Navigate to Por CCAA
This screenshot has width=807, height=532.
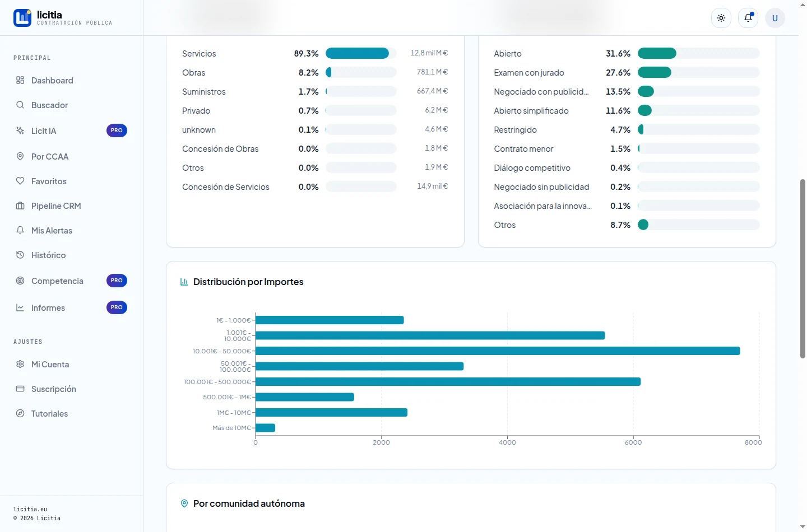pos(72,156)
